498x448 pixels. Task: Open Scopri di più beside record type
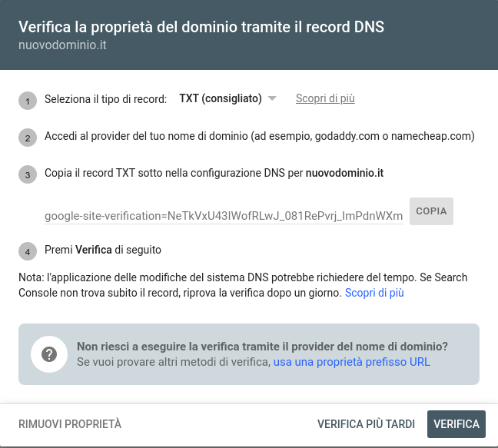click(325, 98)
